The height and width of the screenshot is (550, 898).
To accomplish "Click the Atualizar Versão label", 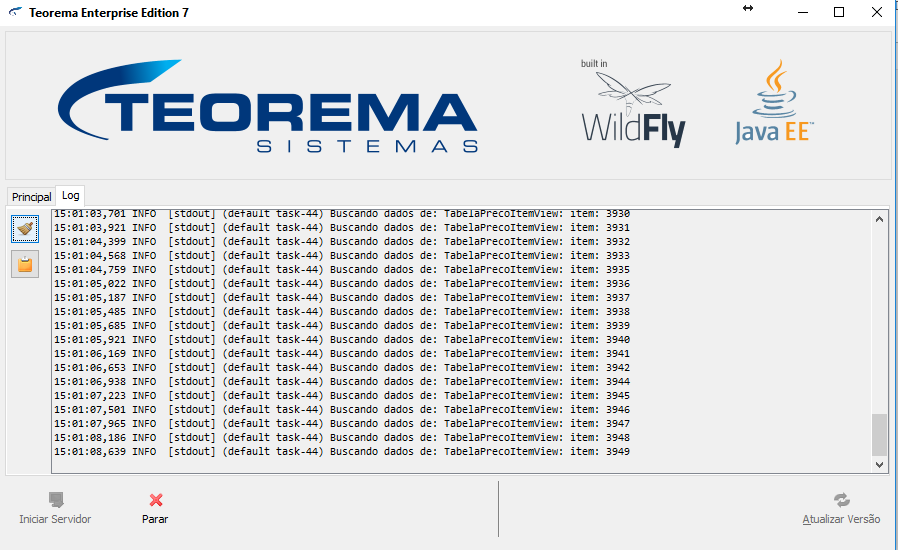I will point(841,519).
